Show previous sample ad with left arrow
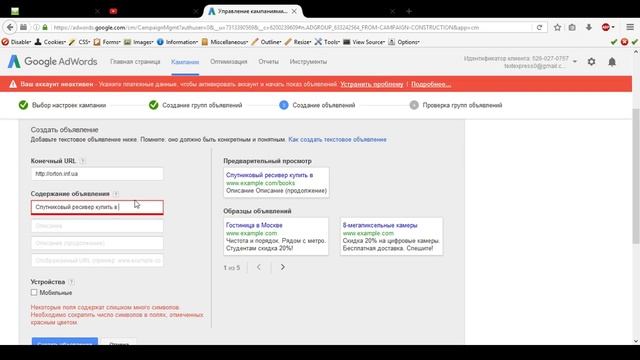This screenshot has width=640, height=360. click(259, 267)
